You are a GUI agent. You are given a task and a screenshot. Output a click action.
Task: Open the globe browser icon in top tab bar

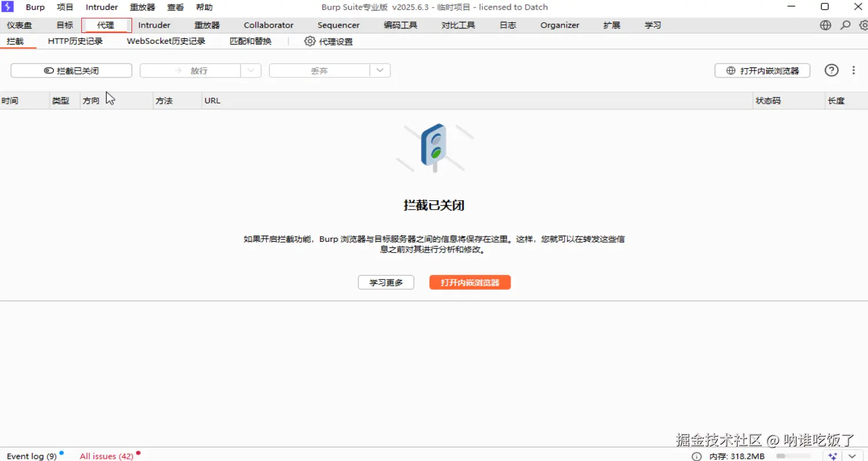tap(825, 25)
